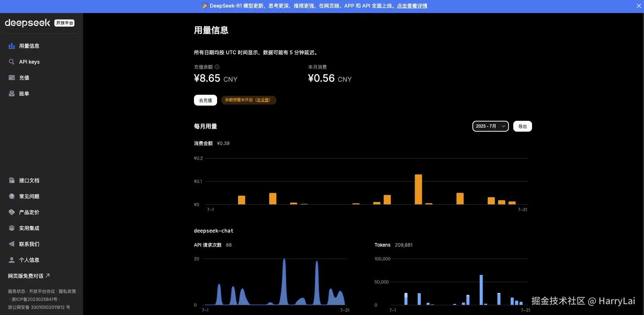644x315 pixels.
Task: Click the external arrow icon after 网页版免费对话
Action: click(48, 276)
